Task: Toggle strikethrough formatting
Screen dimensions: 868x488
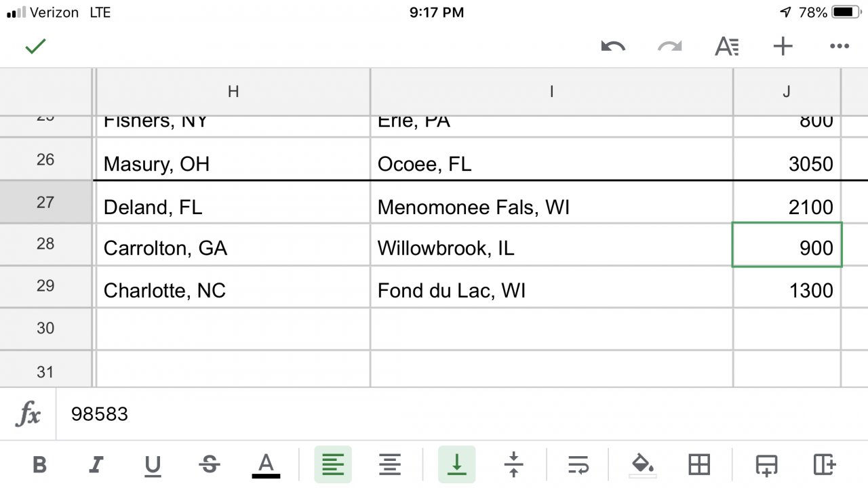Action: [x=210, y=465]
